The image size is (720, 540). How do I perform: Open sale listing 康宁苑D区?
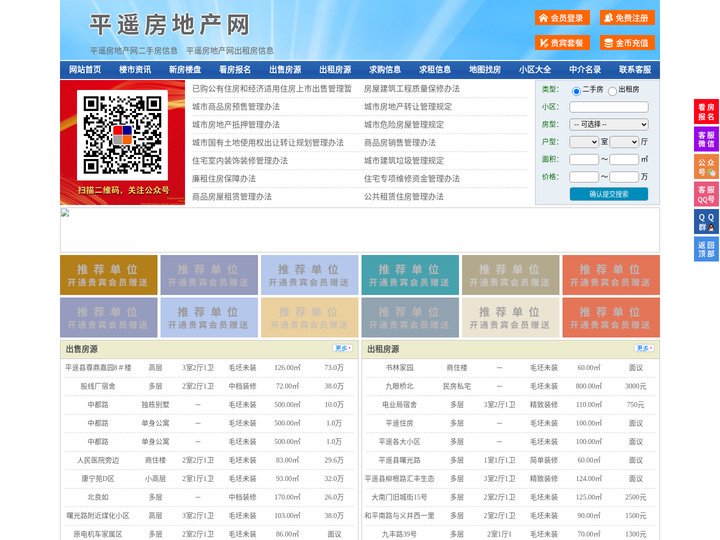coord(98,478)
